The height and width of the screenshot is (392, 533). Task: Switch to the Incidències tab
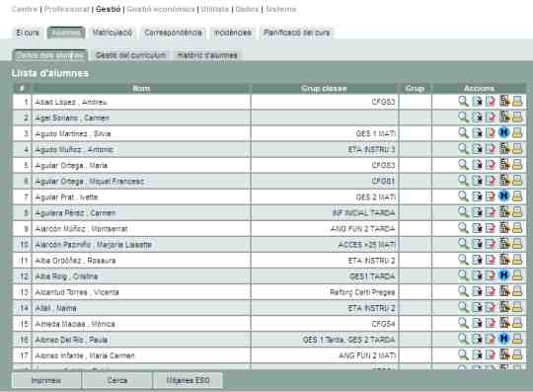[x=233, y=33]
